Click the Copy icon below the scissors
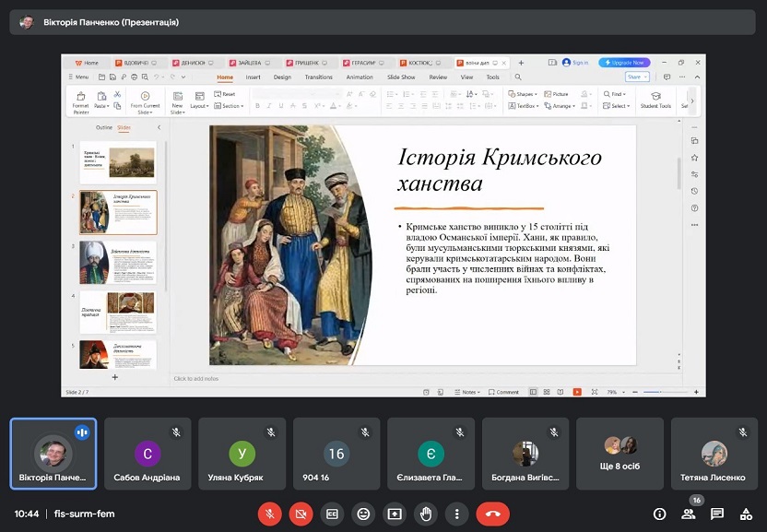 point(117,106)
